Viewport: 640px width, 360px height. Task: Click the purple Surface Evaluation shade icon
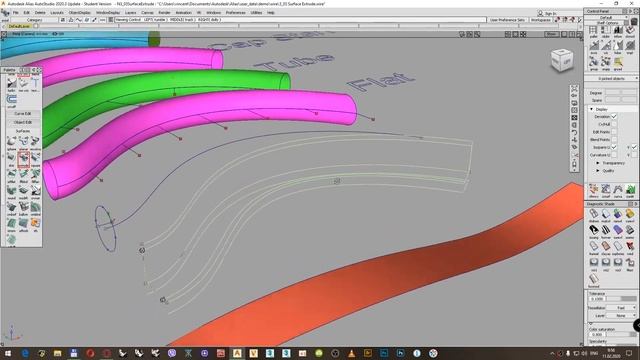618,230
